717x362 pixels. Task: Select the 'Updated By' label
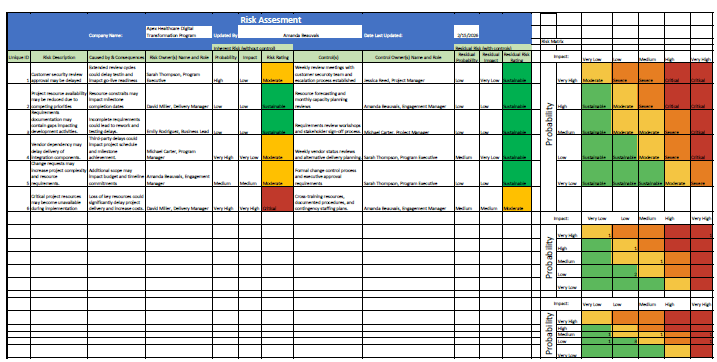click(x=225, y=35)
